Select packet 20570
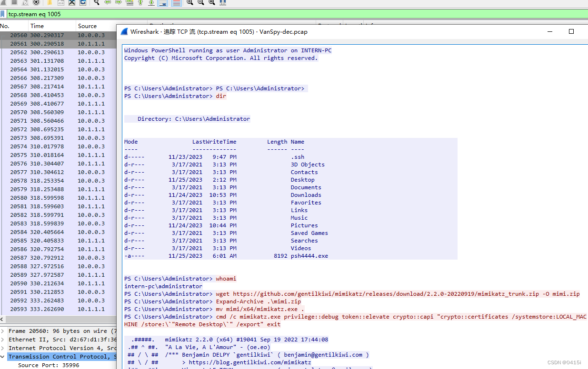Image resolution: width=588 pixels, height=369 pixels. pos(58,112)
